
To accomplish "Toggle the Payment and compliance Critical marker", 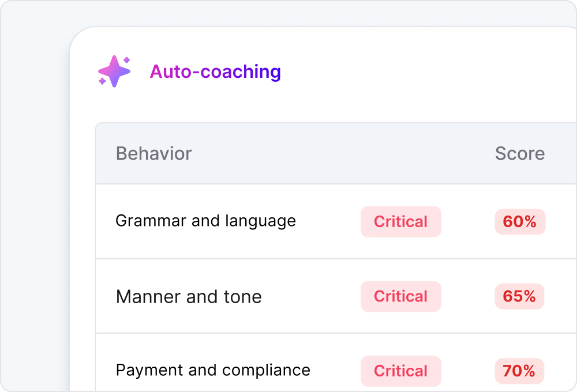I will pyautogui.click(x=400, y=371).
